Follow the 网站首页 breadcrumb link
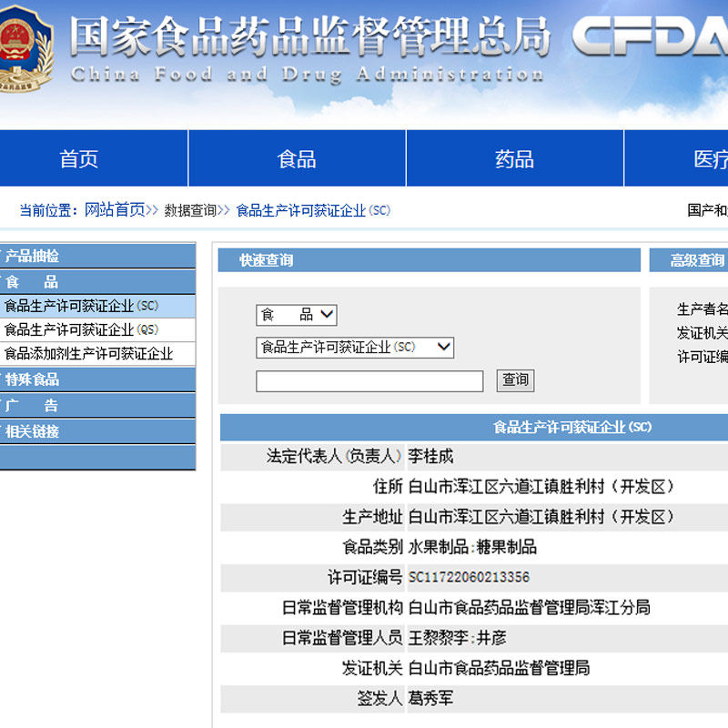Viewport: 728px width, 728px height. (x=115, y=210)
